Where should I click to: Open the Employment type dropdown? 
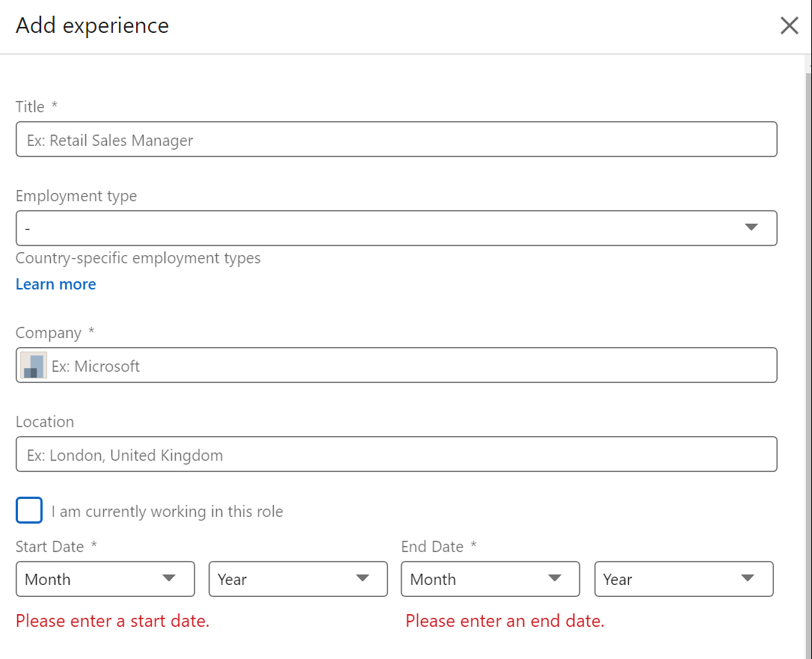[x=396, y=228]
